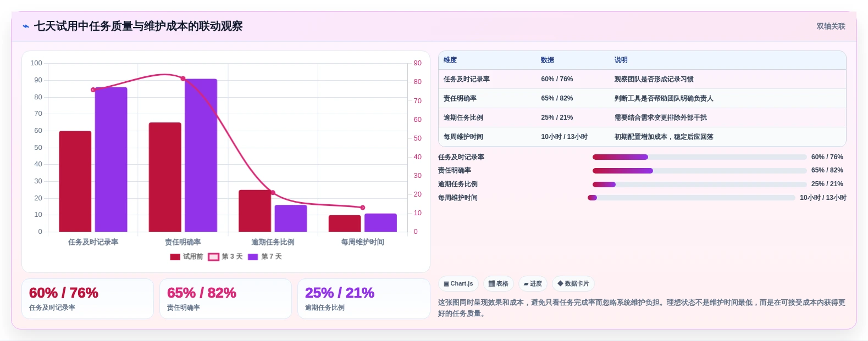Click the note 观察团队是否形成记录习惯
Viewport: 868px width, 341px height.
[x=654, y=79]
